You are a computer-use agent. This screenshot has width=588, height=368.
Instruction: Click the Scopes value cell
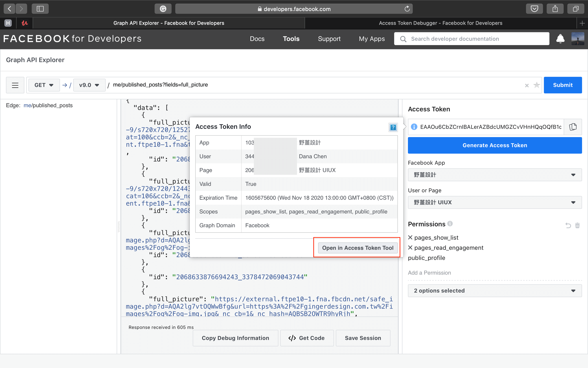[319, 211]
